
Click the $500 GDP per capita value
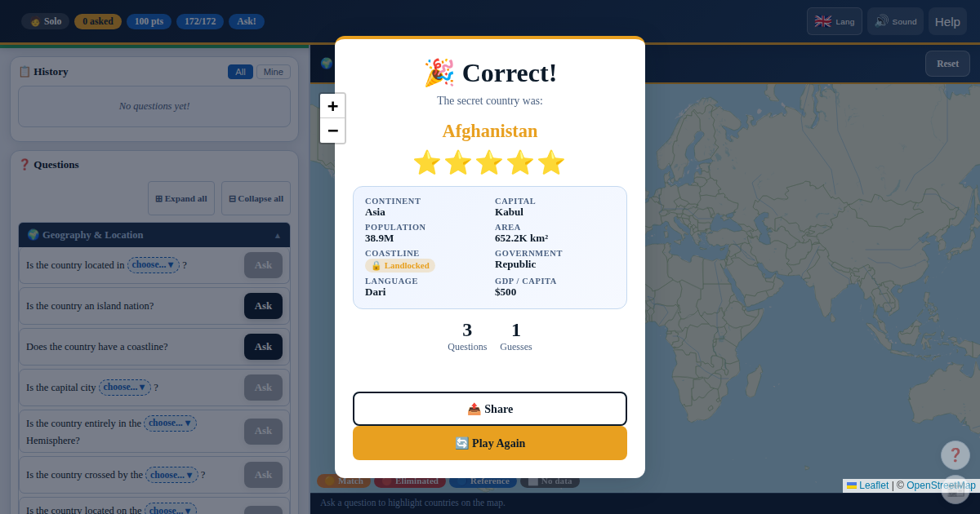pyautogui.click(x=506, y=292)
